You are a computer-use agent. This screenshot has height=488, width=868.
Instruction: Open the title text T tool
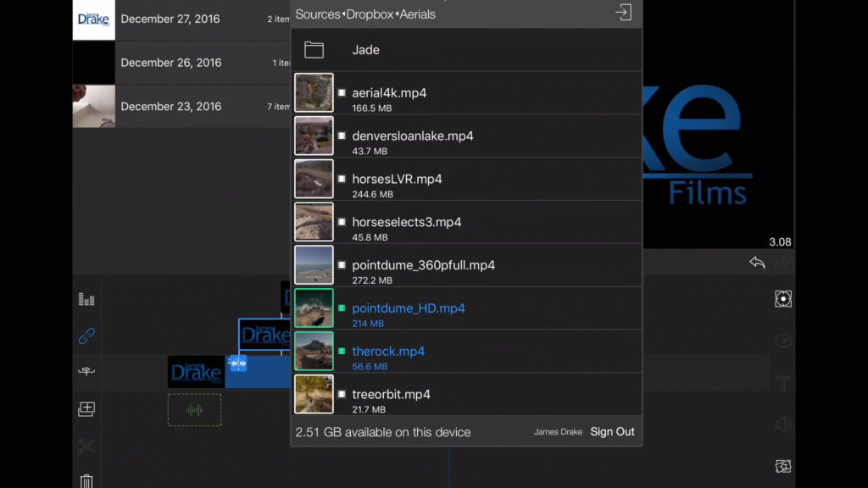point(782,383)
